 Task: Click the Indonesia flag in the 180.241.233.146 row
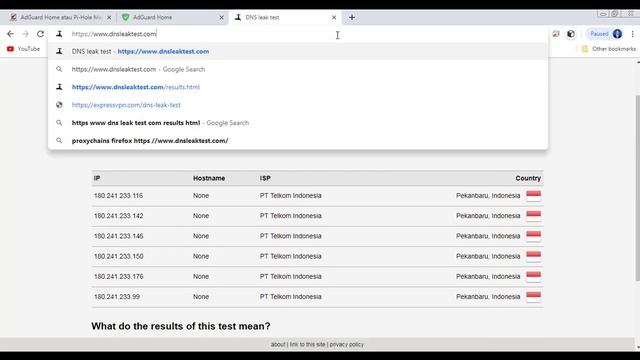pos(533,236)
